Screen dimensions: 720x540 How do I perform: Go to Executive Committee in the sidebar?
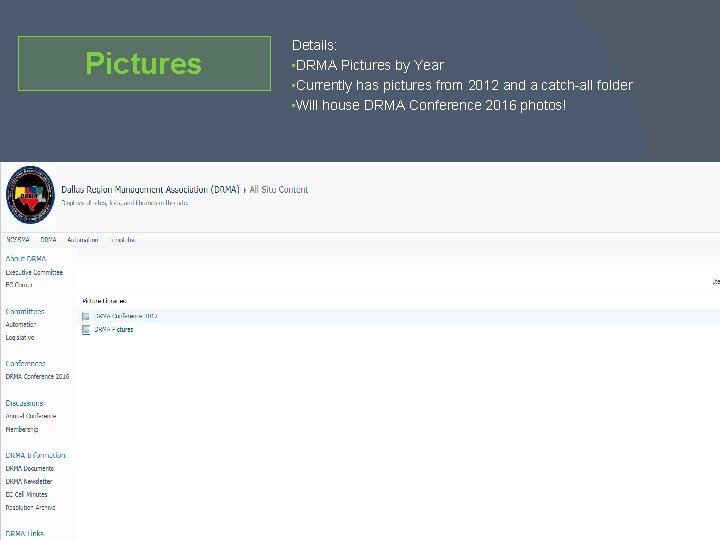coord(34,272)
